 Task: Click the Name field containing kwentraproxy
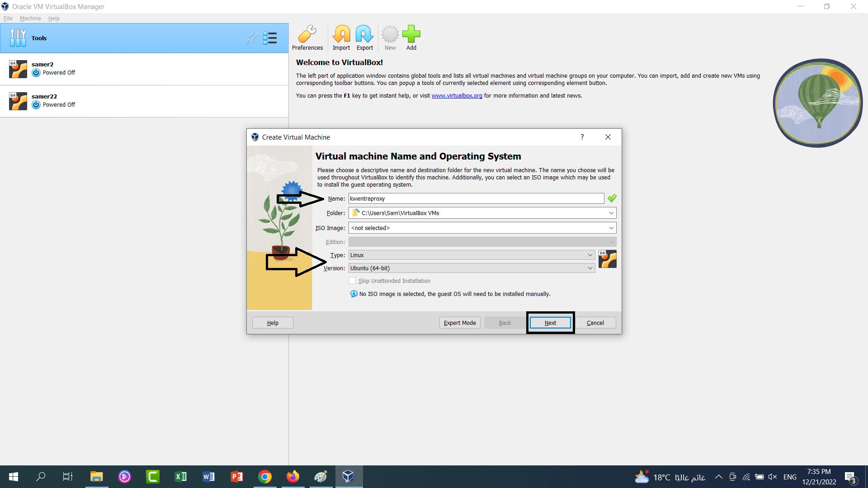click(476, 198)
